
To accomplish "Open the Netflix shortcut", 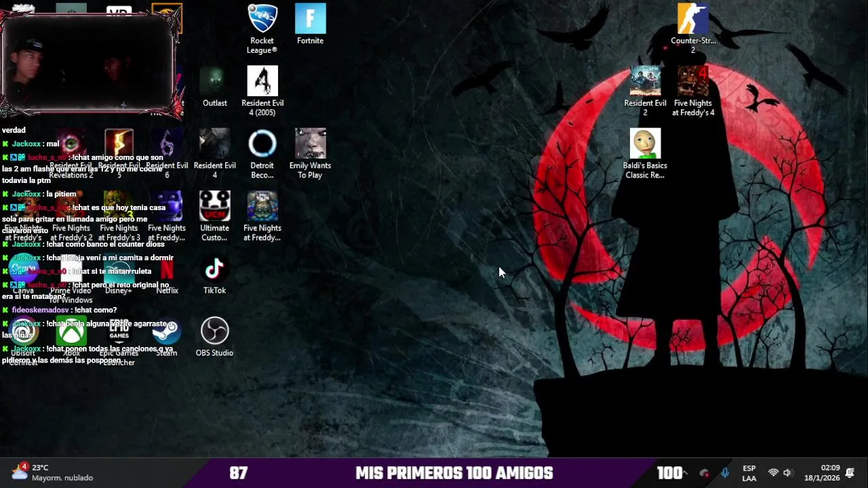I will (167, 274).
